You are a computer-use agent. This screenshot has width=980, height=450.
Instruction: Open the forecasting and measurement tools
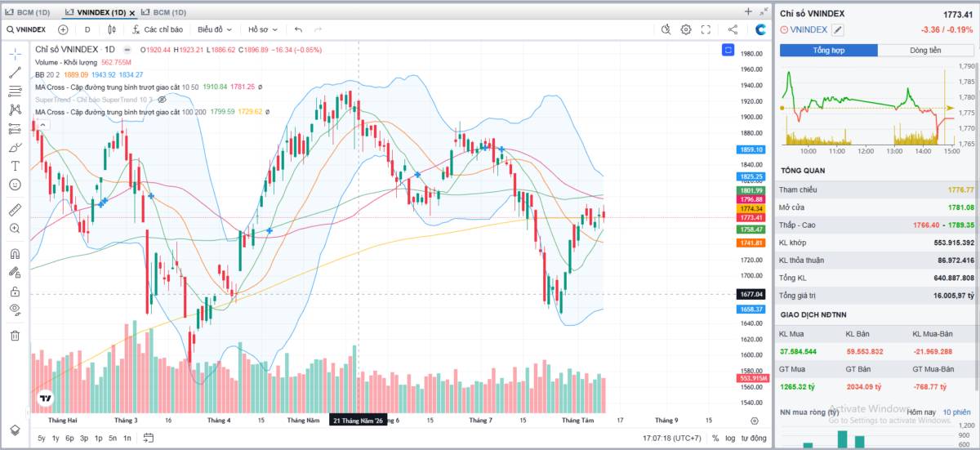point(15,128)
